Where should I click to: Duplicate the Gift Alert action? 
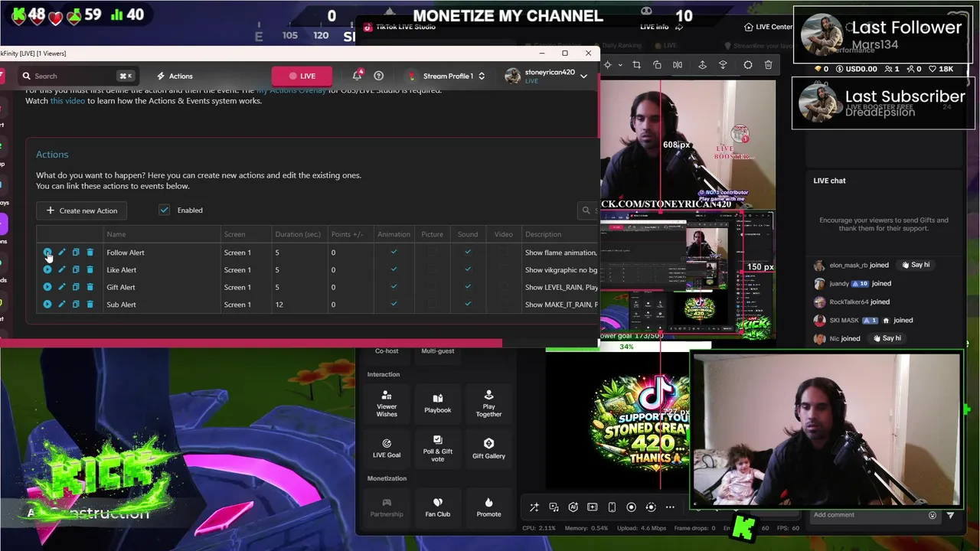76,287
